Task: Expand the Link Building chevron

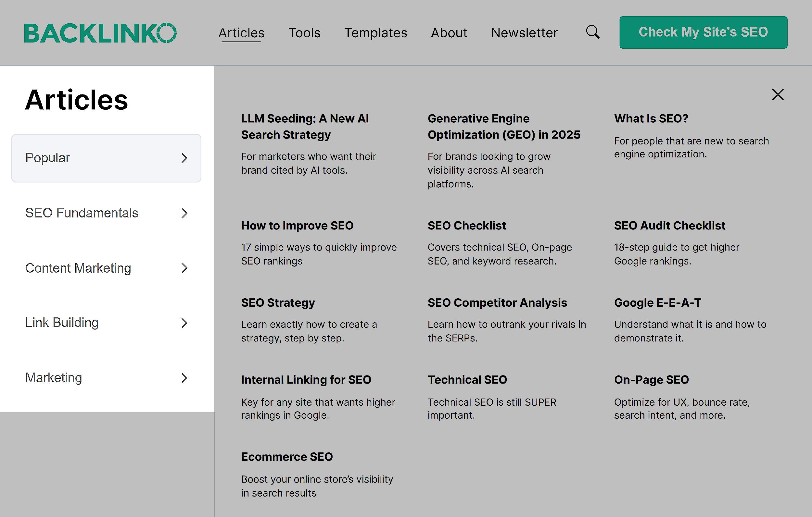Action: [184, 323]
